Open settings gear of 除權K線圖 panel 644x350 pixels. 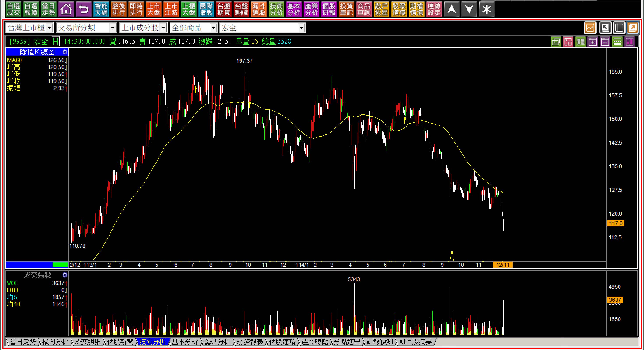click(65, 52)
